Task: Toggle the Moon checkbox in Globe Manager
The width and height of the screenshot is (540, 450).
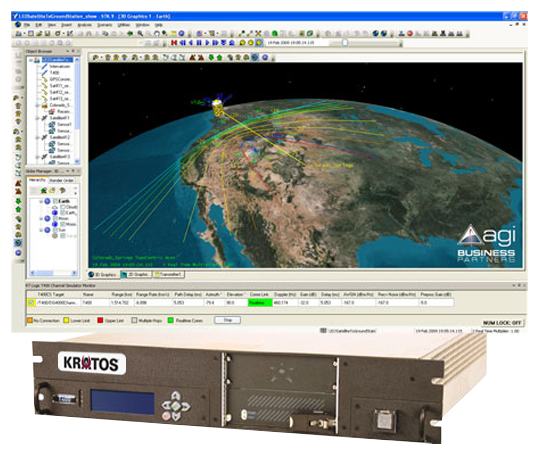Action: pyautogui.click(x=55, y=218)
